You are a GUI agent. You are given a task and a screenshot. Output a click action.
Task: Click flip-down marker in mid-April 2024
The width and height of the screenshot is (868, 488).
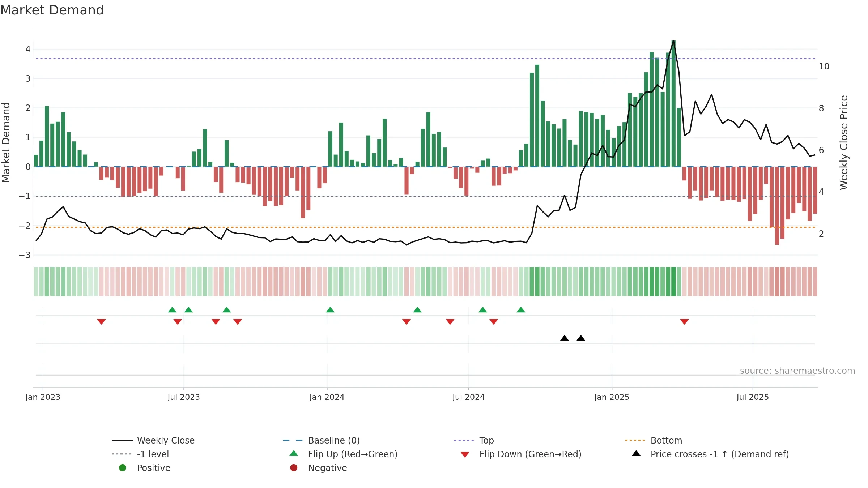(407, 322)
